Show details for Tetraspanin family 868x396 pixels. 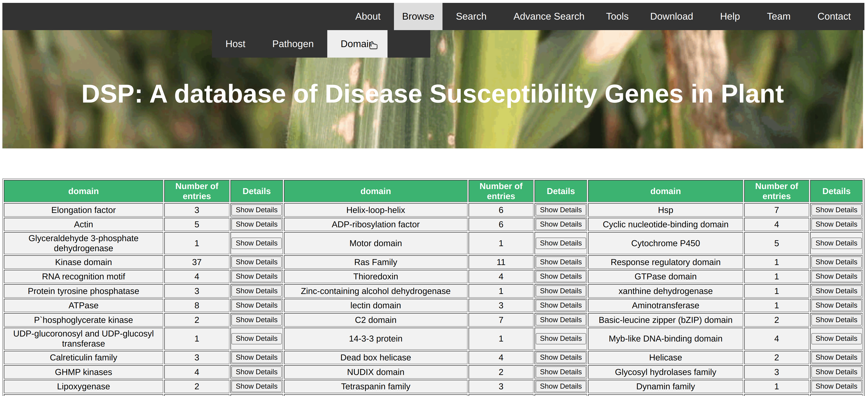pos(561,387)
